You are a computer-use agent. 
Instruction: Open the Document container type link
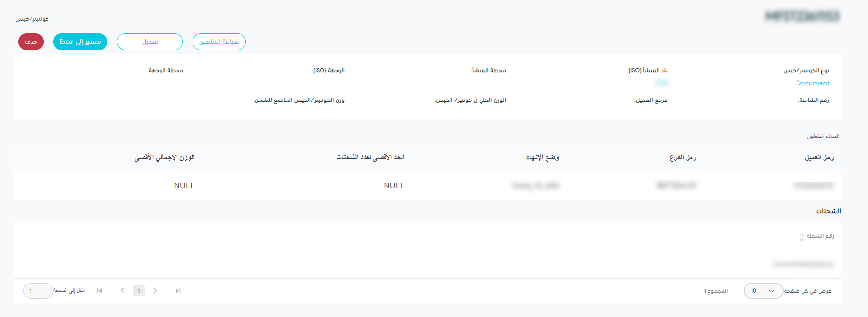point(812,83)
